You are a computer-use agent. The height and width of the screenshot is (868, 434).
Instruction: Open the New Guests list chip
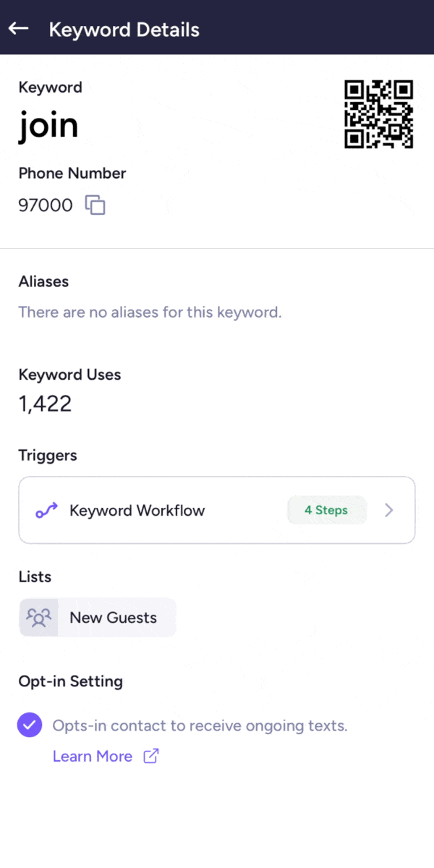tap(113, 618)
